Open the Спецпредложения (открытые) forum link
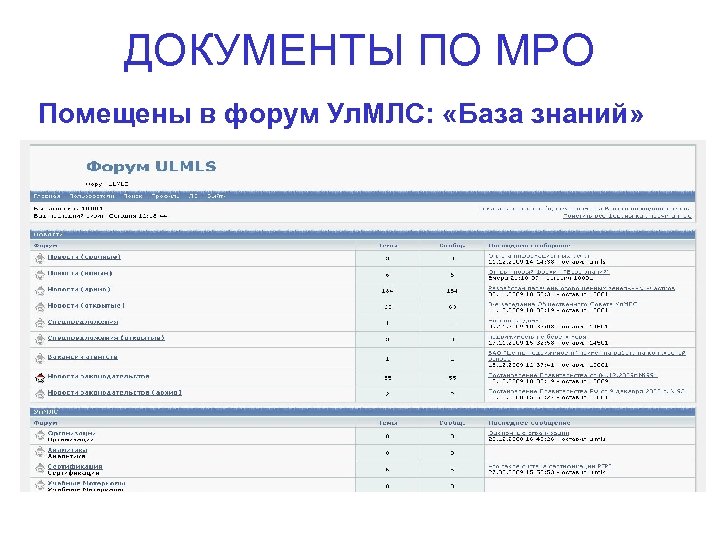Image resolution: width=720 pixels, height=540 pixels. tap(106, 338)
